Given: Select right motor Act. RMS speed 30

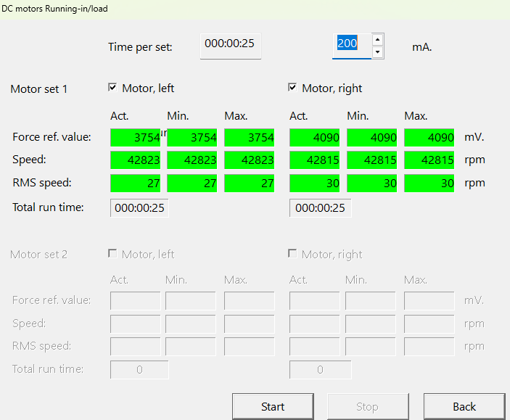Looking at the screenshot, I should pyautogui.click(x=315, y=183).
